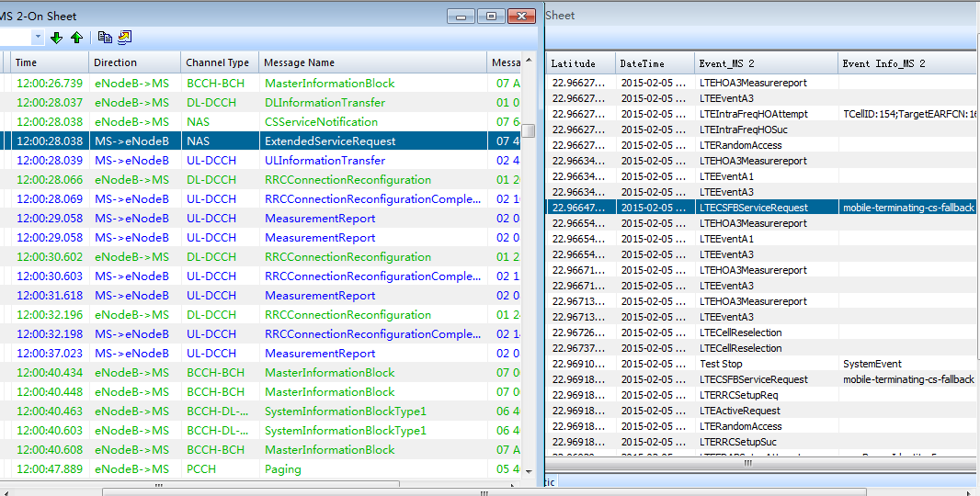Click the green up arrow search-previous icon
The image size is (980, 496).
coord(77,38)
